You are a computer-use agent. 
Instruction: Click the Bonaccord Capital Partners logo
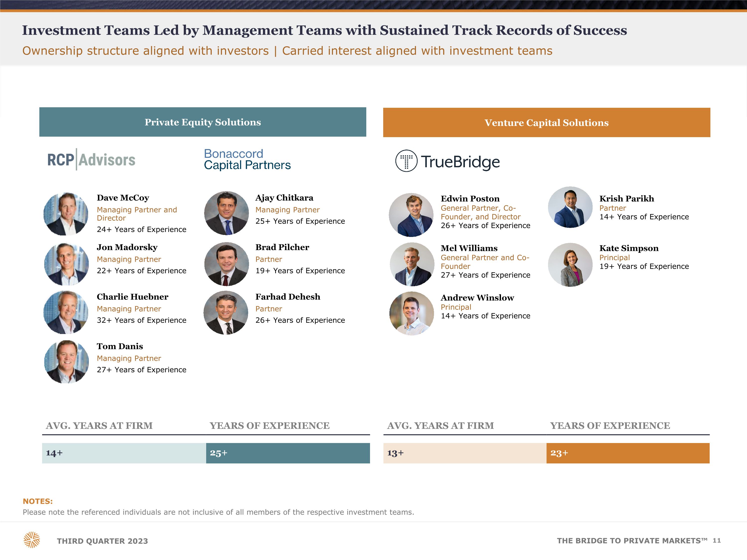click(247, 159)
